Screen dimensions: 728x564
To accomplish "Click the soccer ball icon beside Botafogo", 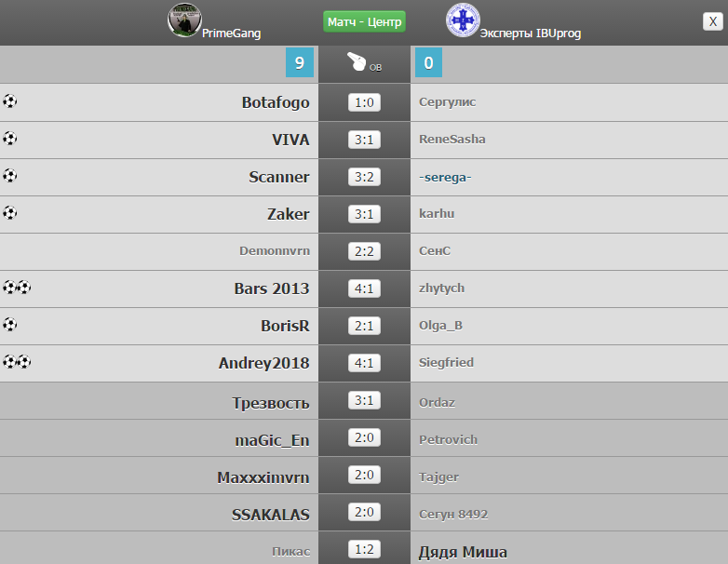I will 9,101.
